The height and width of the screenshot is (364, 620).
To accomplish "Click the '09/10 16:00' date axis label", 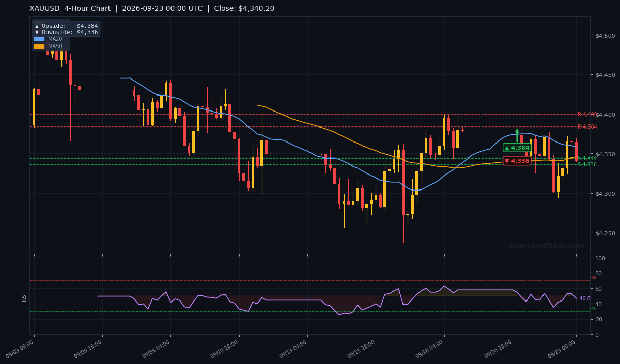I will [225, 350].
